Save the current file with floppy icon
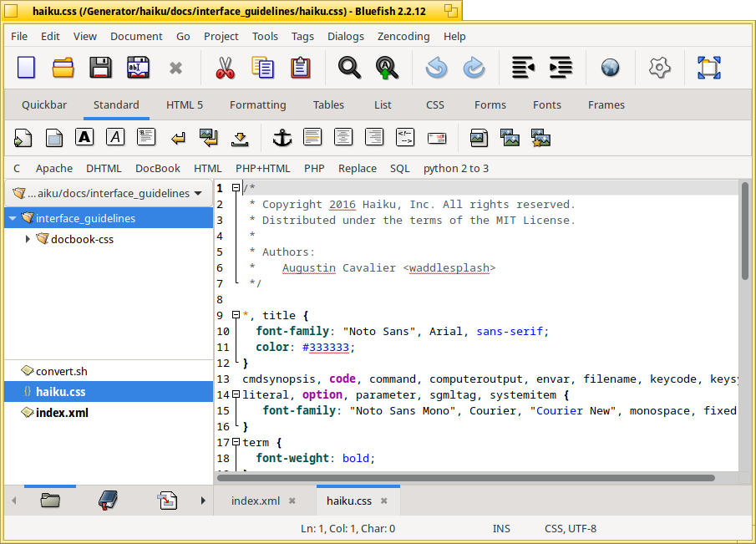This screenshot has height=544, width=756. [100, 68]
